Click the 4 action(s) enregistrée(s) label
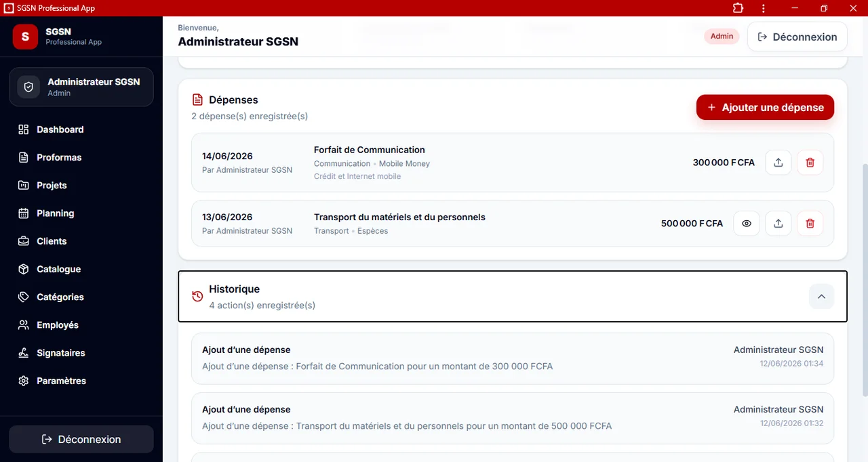The image size is (868, 462). click(x=262, y=306)
